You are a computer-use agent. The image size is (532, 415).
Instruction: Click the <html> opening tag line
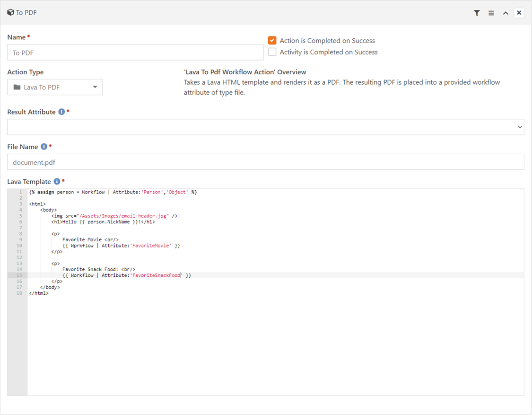[x=37, y=204]
